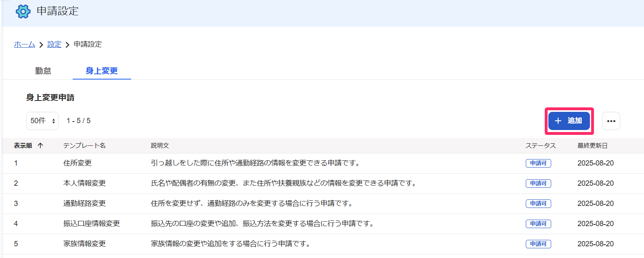Click the three-dots more options button

(x=611, y=121)
